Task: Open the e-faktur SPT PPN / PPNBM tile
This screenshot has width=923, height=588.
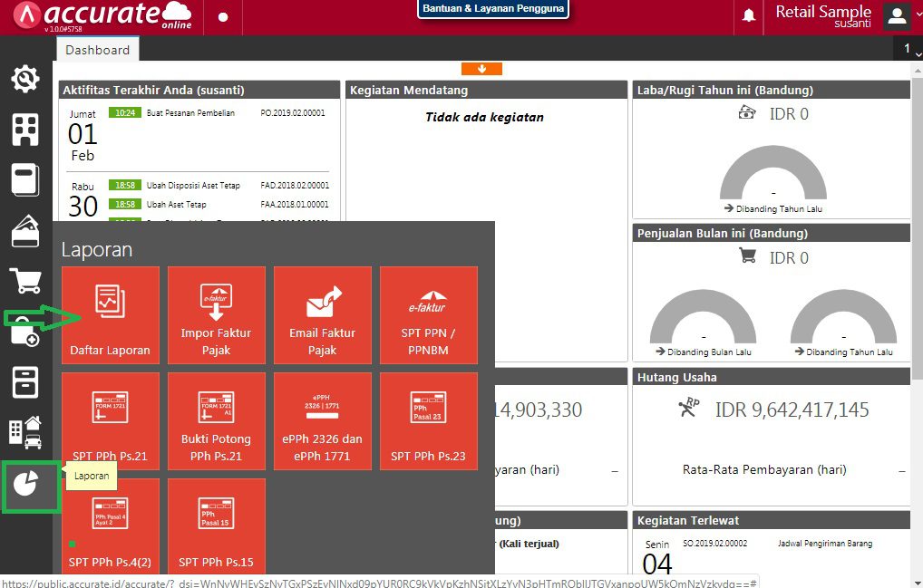Action: 428,314
